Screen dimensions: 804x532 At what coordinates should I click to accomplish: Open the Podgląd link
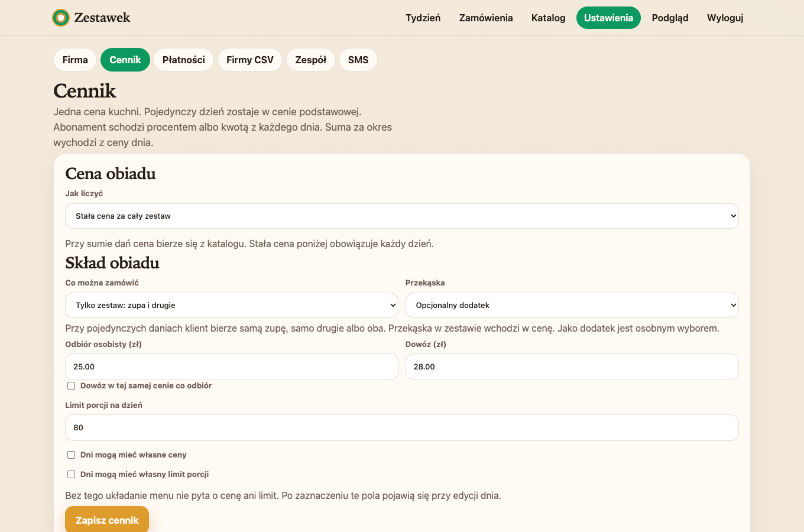[670, 18]
